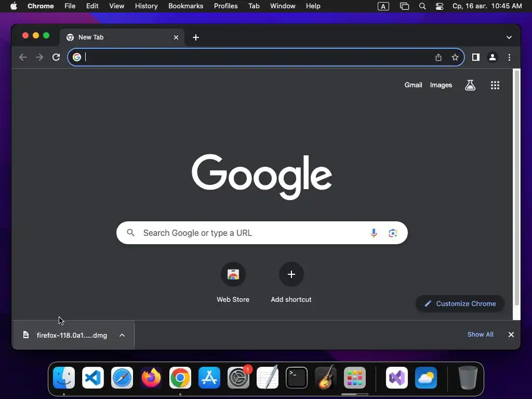Click Show All downloads
Image resolution: width=532 pixels, height=399 pixels.
click(480, 335)
